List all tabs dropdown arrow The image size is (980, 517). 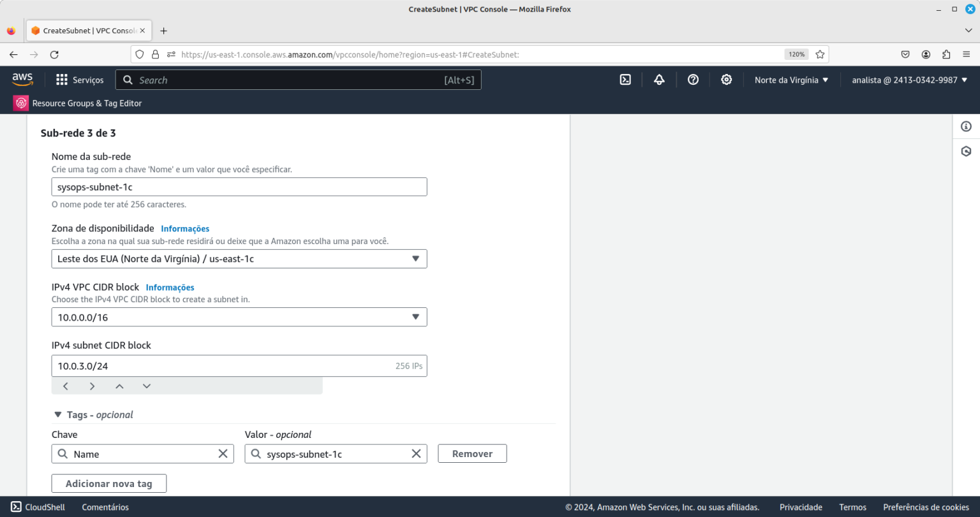[x=969, y=31]
